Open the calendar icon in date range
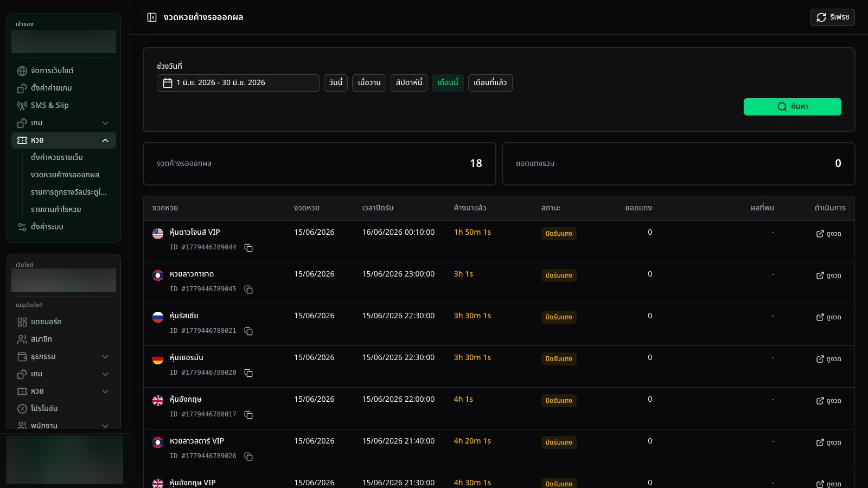Image resolution: width=868 pixels, height=488 pixels. point(168,83)
